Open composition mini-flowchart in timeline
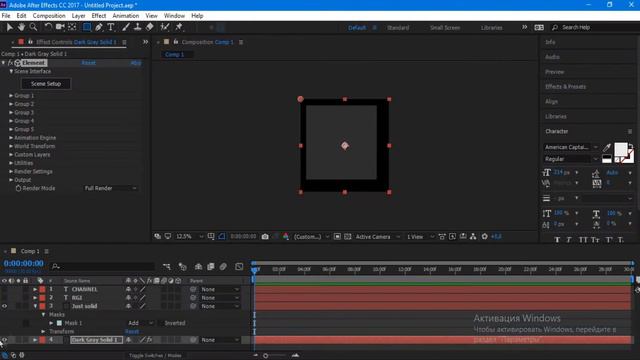This screenshot has height=360, width=640. pos(167,267)
